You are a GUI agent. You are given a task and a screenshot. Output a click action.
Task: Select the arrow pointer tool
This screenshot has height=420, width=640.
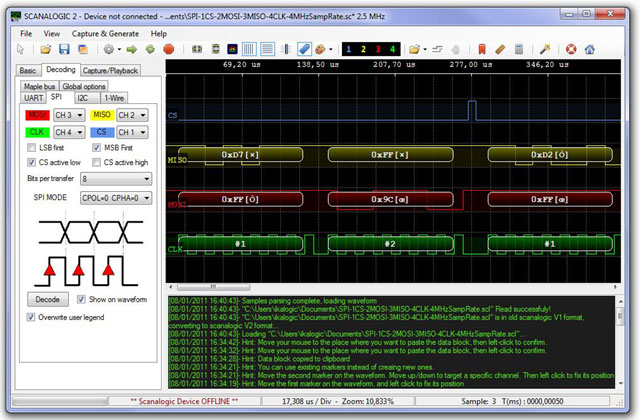pyautogui.click(x=20, y=49)
